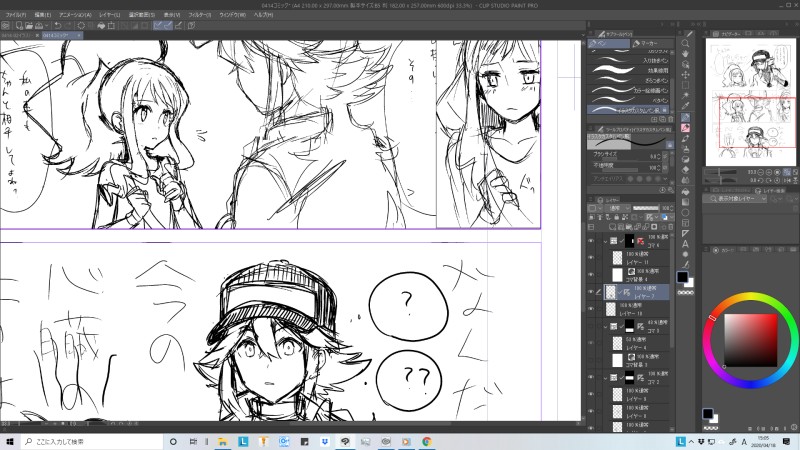Open the Windows Start menu
The height and width of the screenshot is (450, 800).
[x=10, y=441]
